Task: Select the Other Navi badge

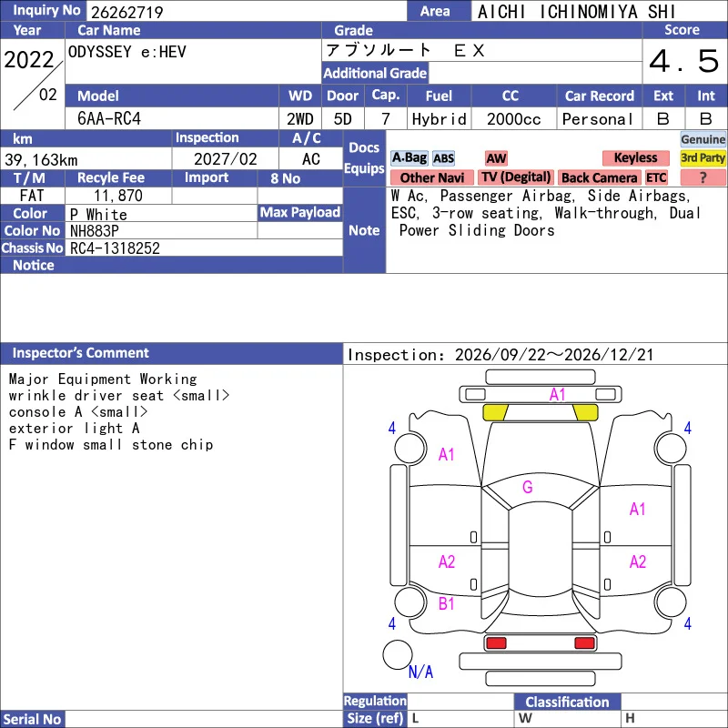Action: [x=431, y=177]
